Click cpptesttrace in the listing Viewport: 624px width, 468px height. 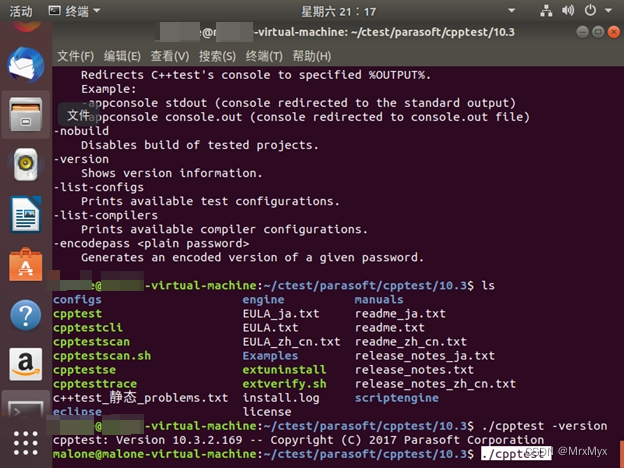(x=95, y=384)
